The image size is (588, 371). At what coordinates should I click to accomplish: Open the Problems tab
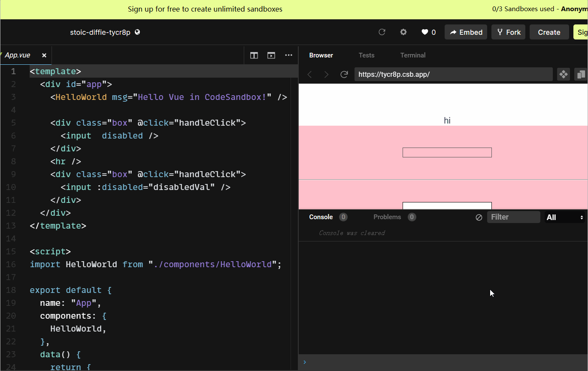387,217
